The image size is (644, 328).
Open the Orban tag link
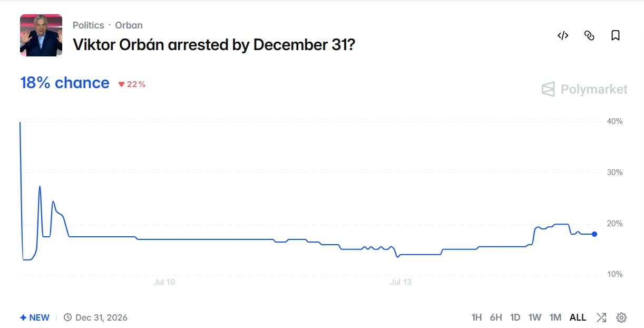(x=129, y=25)
